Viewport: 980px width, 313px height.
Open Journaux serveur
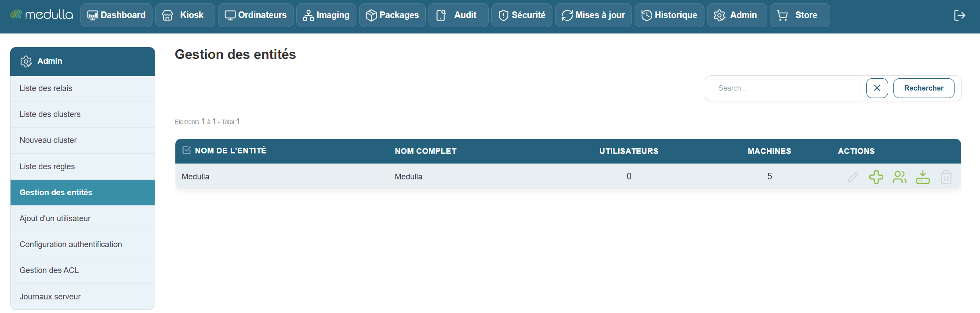[x=83, y=297]
